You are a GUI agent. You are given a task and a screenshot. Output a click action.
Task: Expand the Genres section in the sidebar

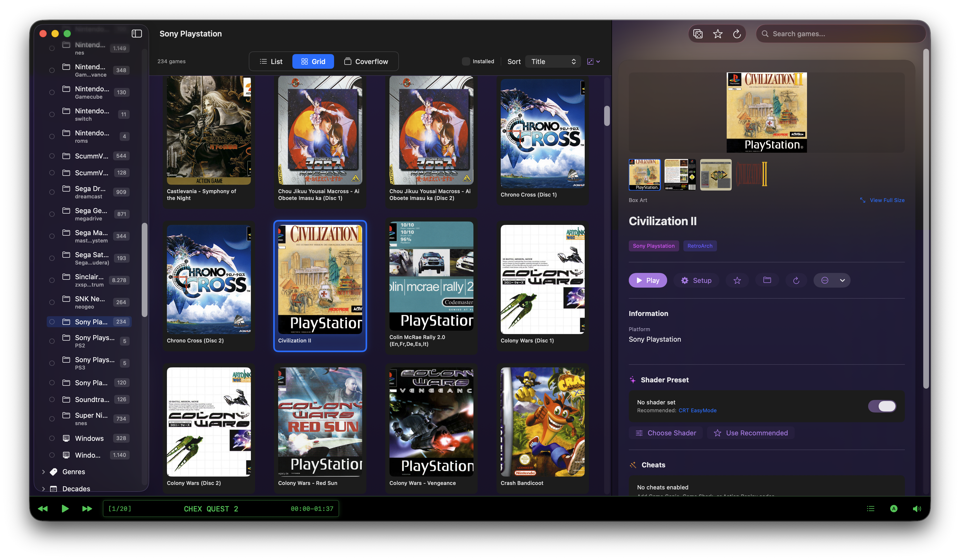[43, 472]
